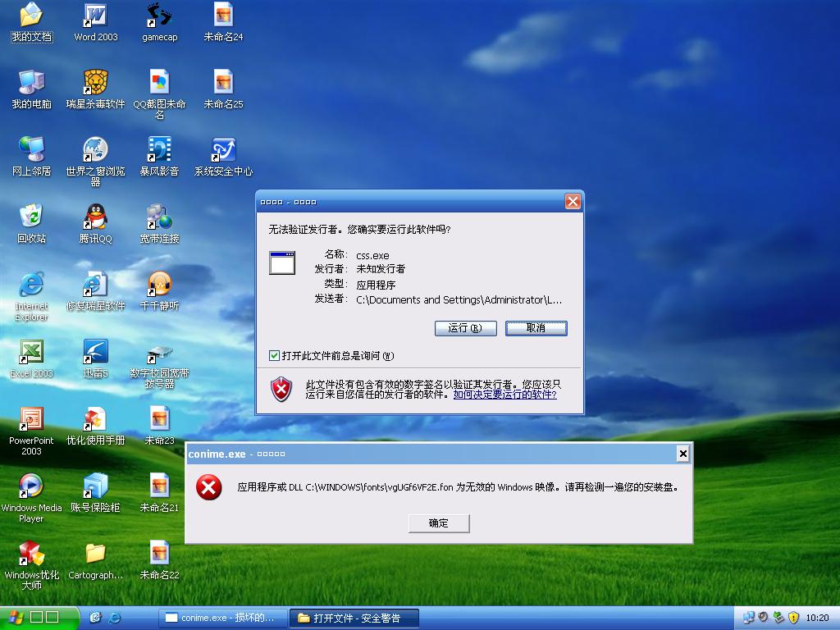Select the 未命名24 file icon
840x630 pixels.
pos(223,22)
